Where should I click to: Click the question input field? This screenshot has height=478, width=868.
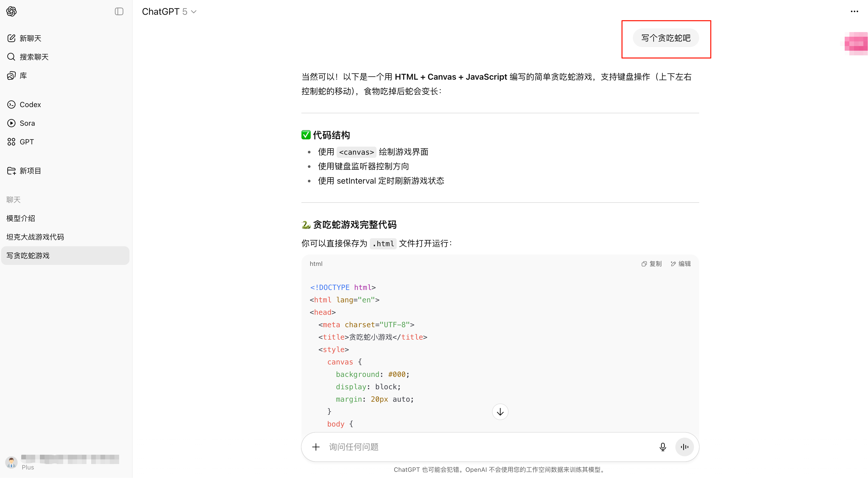(x=472, y=447)
